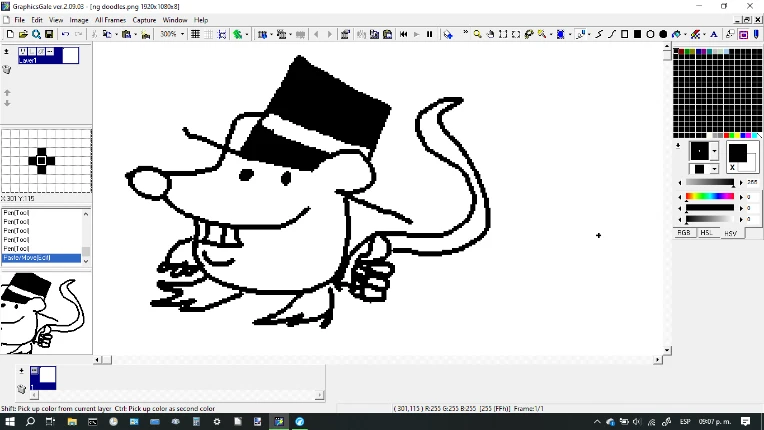Adjust the bottom black-to-white value slider
The width and height of the screenshot is (764, 430).
[x=710, y=219]
